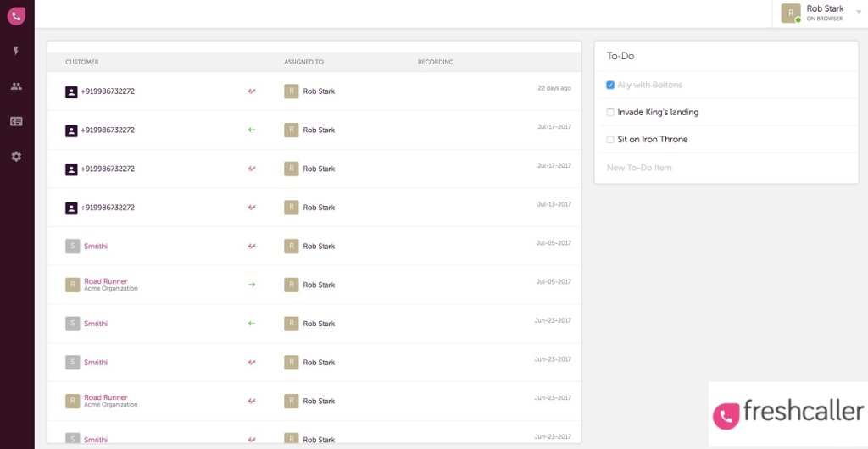Expand the Rob Stark user dropdown arrow

pyautogui.click(x=859, y=12)
